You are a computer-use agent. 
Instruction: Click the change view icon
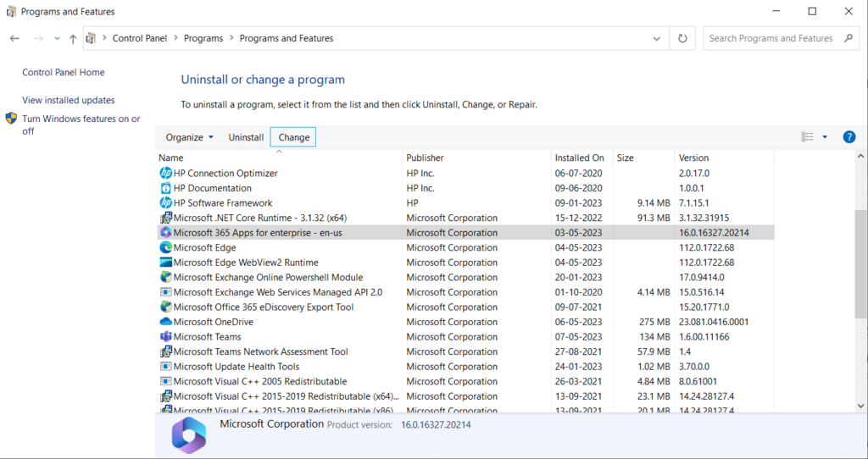pyautogui.click(x=808, y=137)
